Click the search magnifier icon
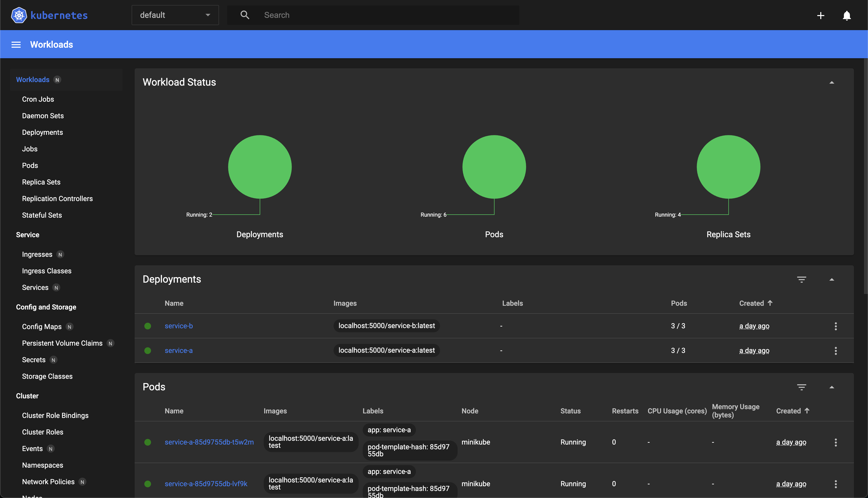The width and height of the screenshot is (868, 498). (x=245, y=15)
